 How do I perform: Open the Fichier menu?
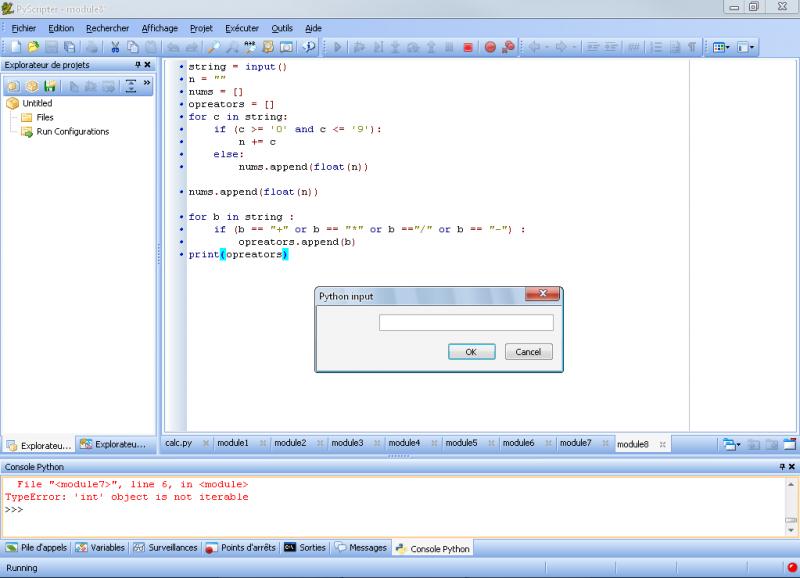23,28
